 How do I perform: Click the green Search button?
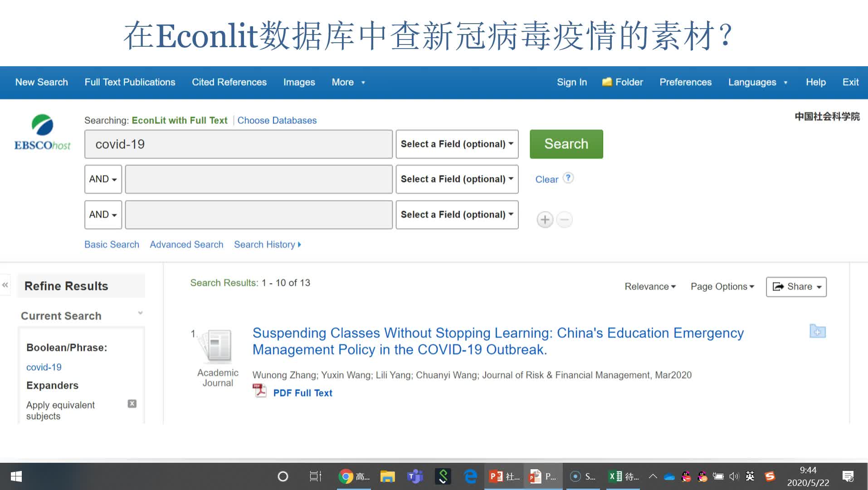tap(566, 144)
